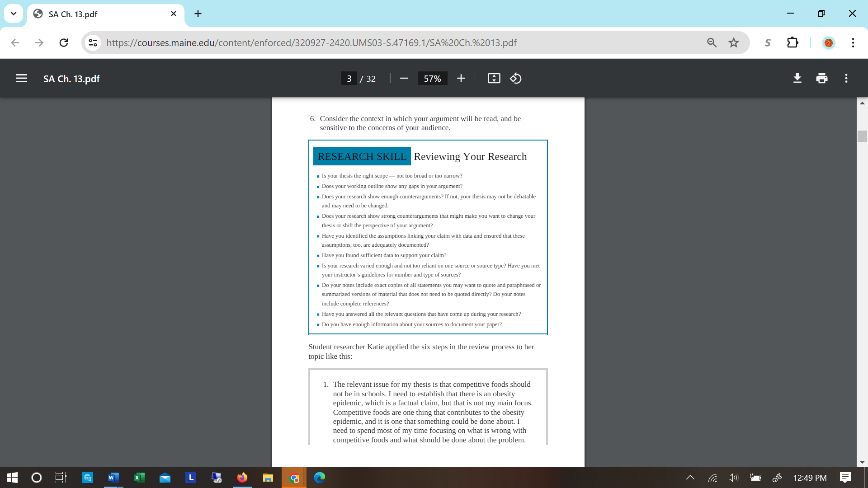The image size is (868, 488).
Task: Toggle the PDF sidebar hamburger menu
Action: click(22, 79)
